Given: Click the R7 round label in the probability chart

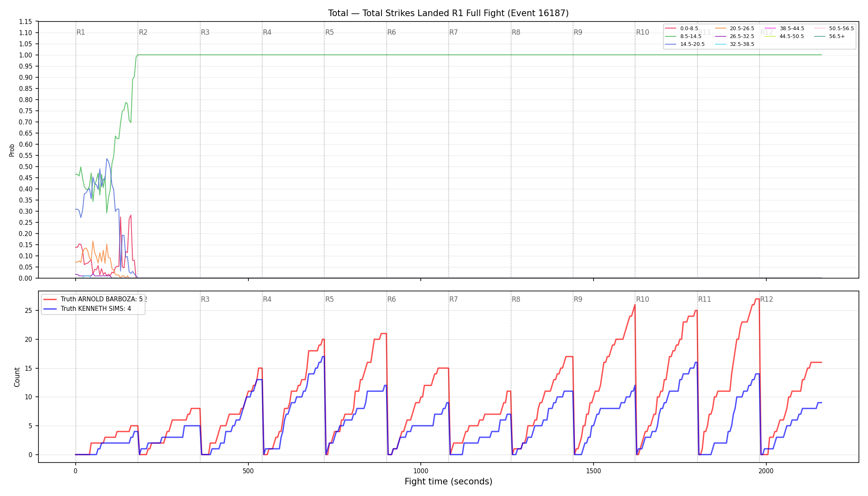Looking at the screenshot, I should (x=453, y=32).
